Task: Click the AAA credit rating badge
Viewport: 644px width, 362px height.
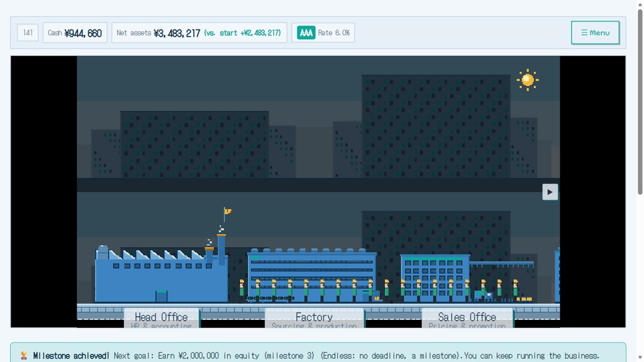Action: (306, 33)
